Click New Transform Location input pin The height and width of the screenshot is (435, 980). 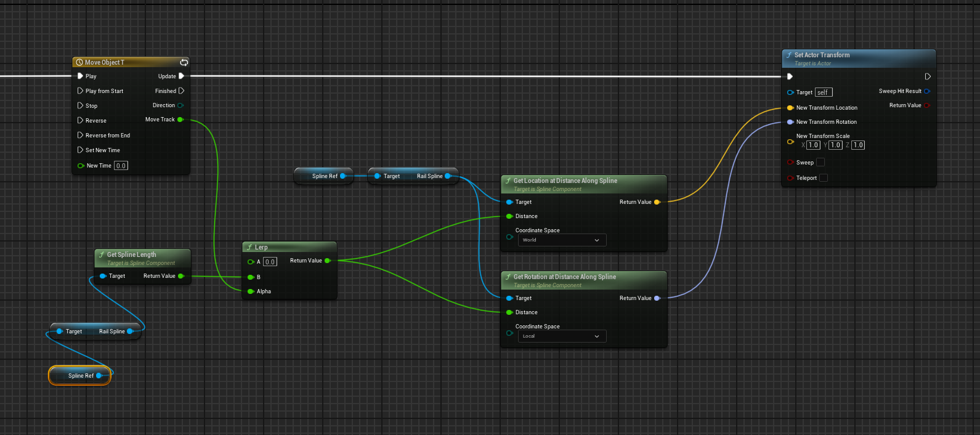point(790,108)
